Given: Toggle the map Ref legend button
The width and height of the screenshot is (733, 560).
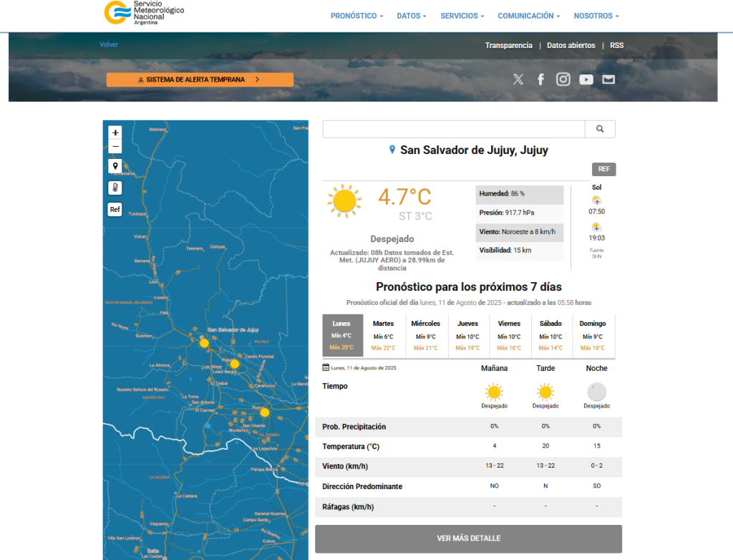Looking at the screenshot, I should (115, 210).
